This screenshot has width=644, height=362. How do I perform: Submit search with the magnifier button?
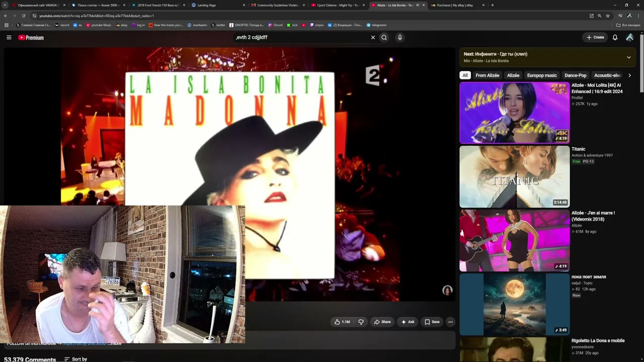[384, 37]
